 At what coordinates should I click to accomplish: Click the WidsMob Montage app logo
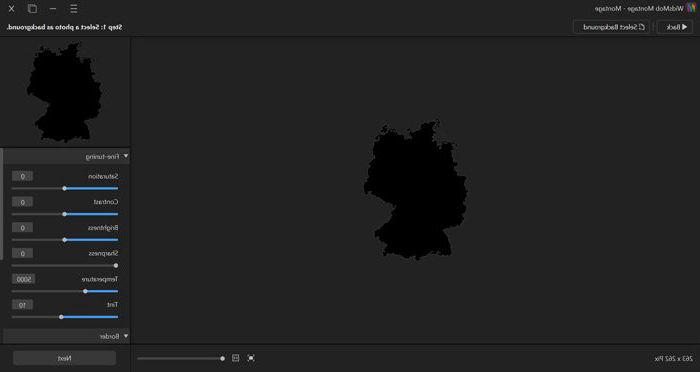coord(691,8)
